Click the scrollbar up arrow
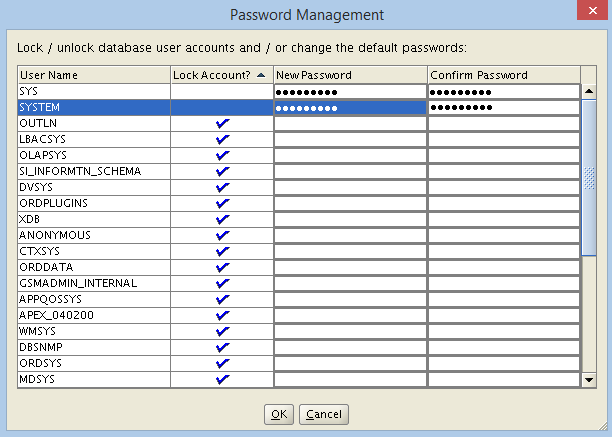 pos(589,92)
